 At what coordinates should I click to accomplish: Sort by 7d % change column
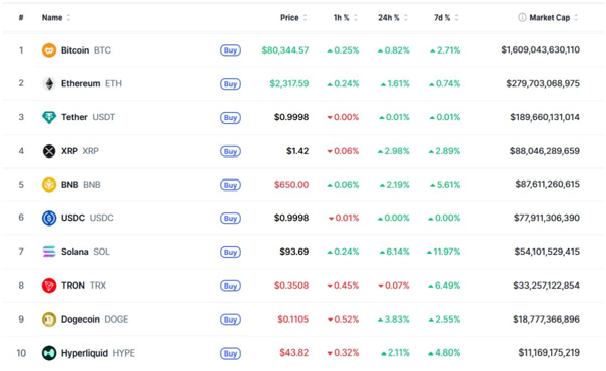tap(446, 17)
